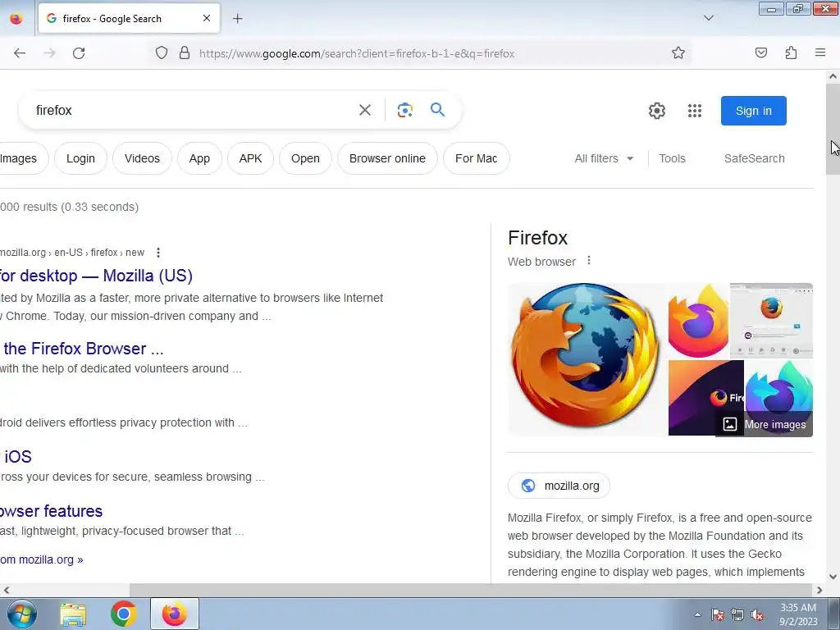Open the Firefox hamburger menu
840x630 pixels.
(x=820, y=52)
